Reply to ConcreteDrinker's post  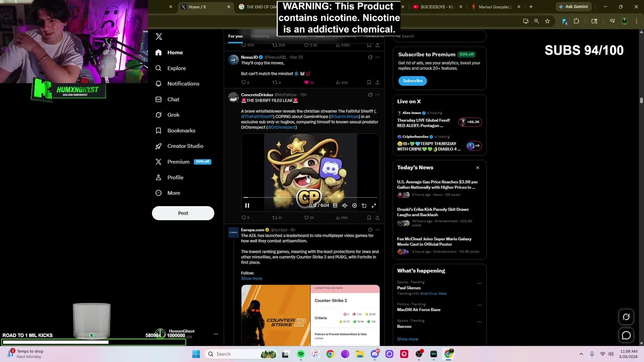click(246, 218)
